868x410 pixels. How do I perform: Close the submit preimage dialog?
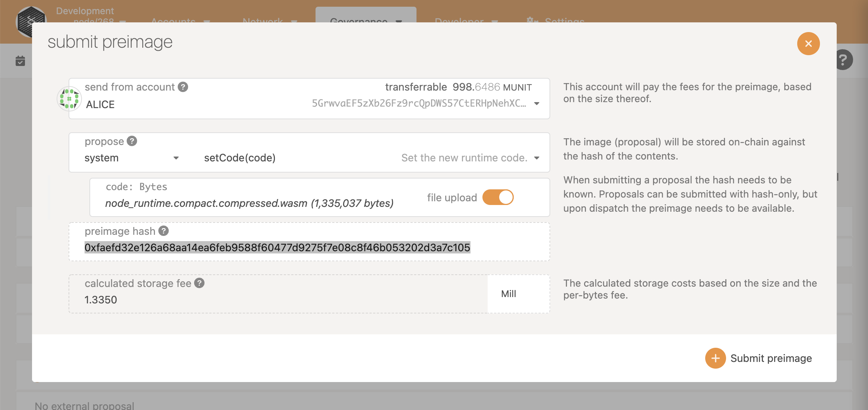pos(808,44)
